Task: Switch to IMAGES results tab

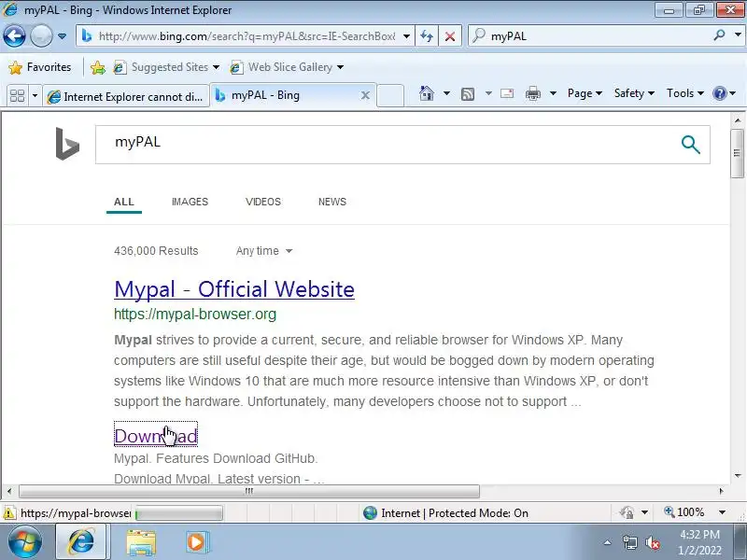Action: tap(190, 202)
